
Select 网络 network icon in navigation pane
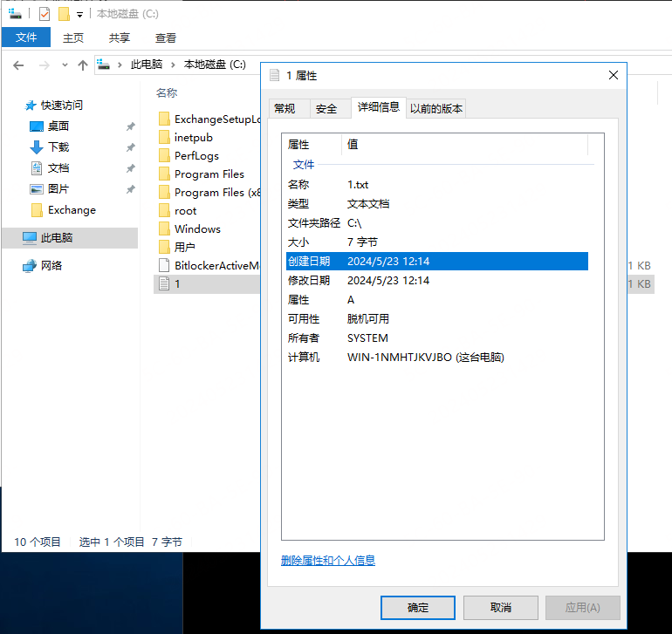tap(30, 266)
